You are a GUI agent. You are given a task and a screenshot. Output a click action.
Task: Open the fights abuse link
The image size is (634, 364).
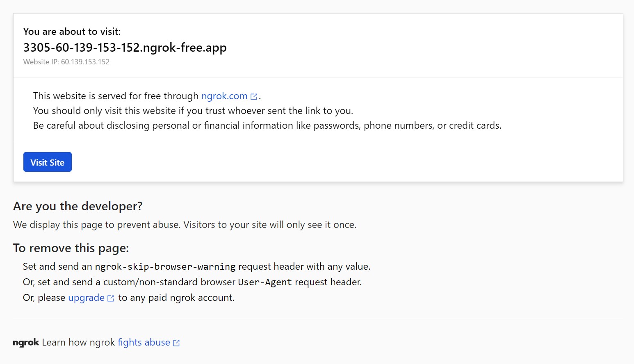click(x=144, y=342)
